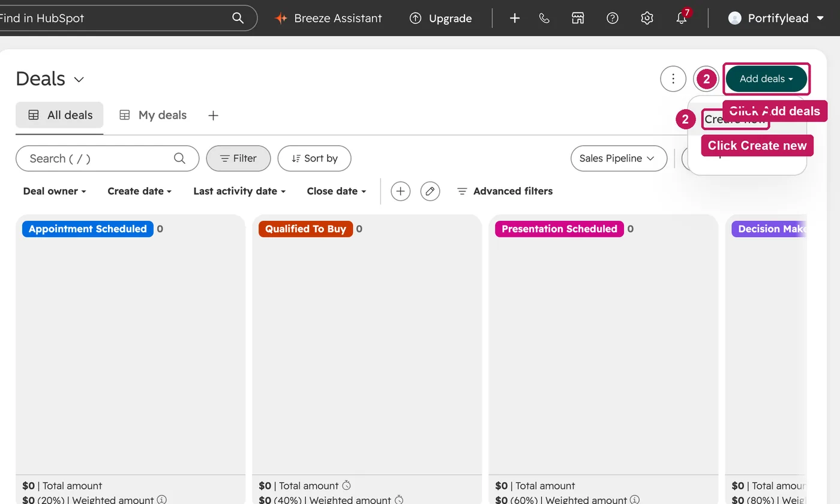Click the plus quick-create icon in top bar
The height and width of the screenshot is (504, 840).
coord(514,18)
